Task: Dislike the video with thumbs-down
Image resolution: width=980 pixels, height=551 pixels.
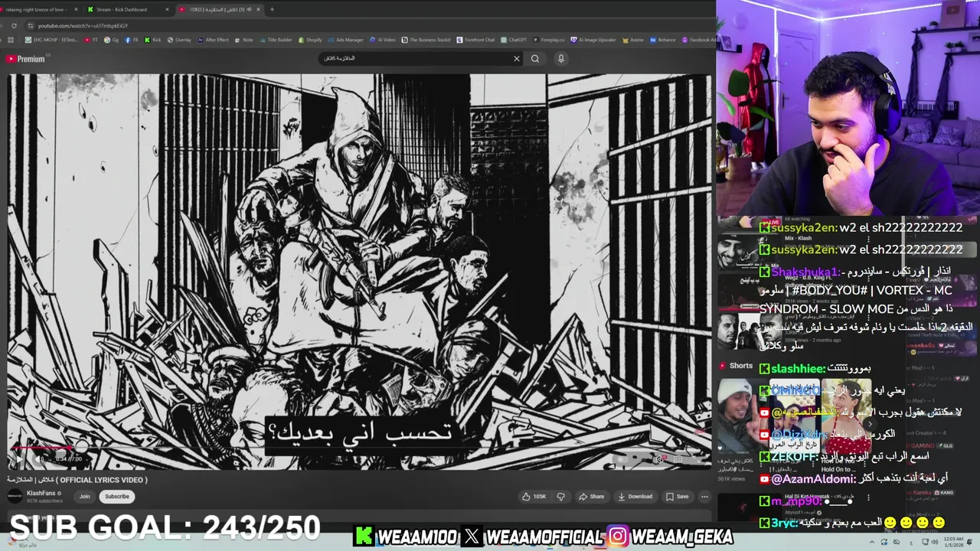Action: point(560,496)
